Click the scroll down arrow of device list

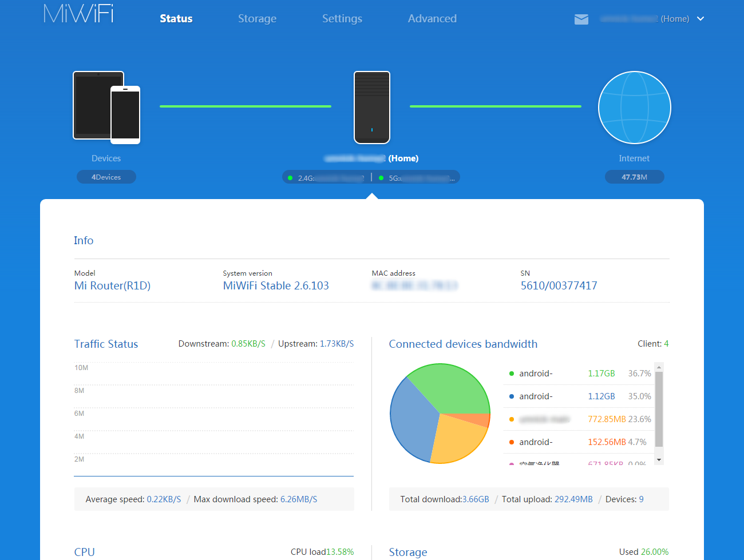click(659, 460)
